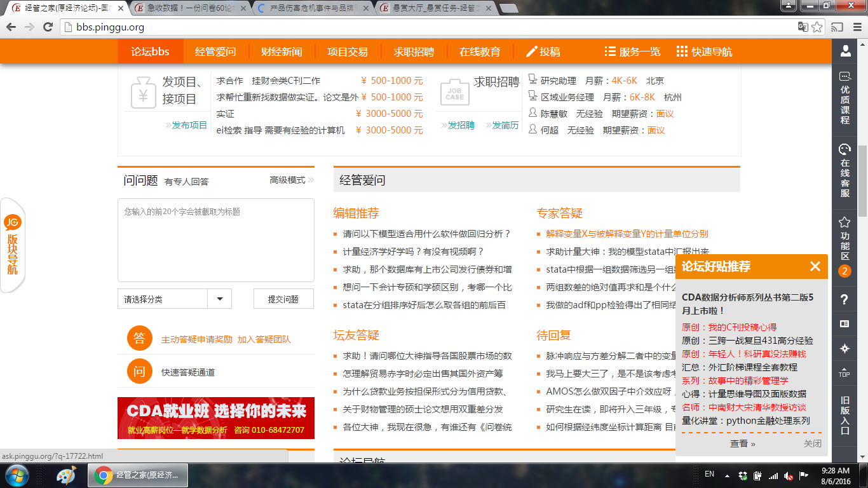Go to 经管爱问 in the nav bar
Image resolution: width=868 pixels, height=488 pixels.
click(x=215, y=52)
